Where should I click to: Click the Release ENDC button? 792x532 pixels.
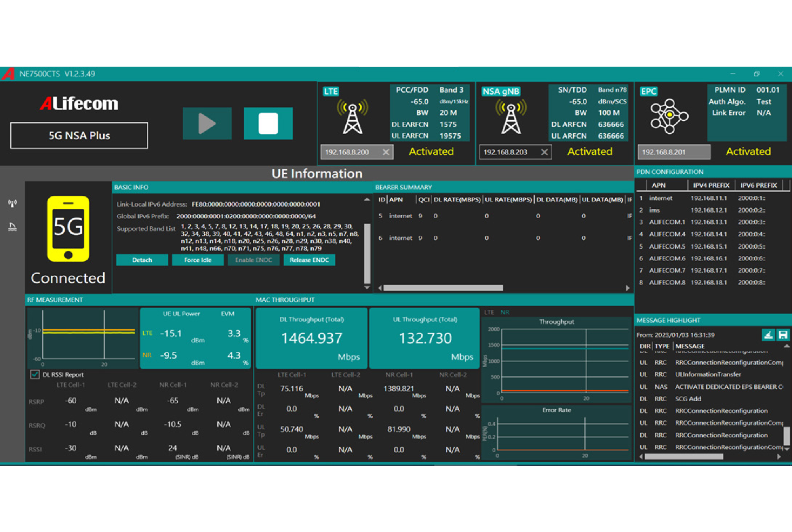click(x=309, y=260)
